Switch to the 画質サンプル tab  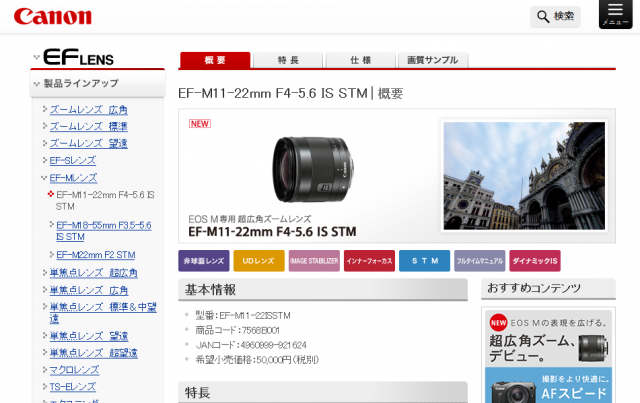pyautogui.click(x=433, y=60)
